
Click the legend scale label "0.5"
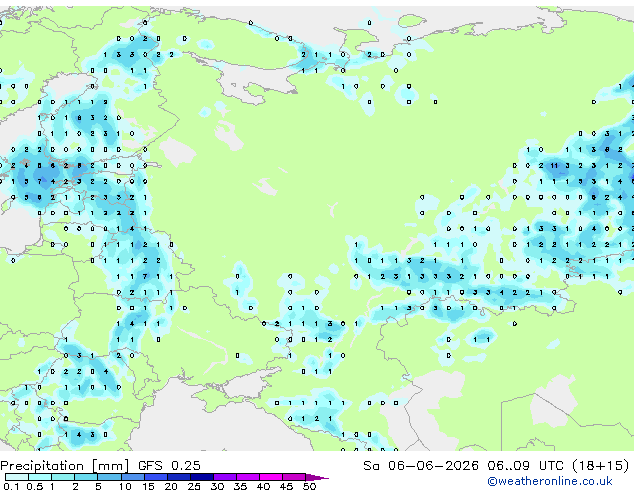[x=34, y=486]
